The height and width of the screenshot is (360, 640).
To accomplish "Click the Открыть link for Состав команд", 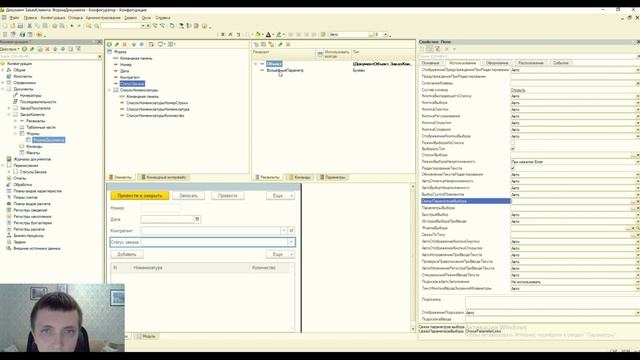I will [x=518, y=90].
